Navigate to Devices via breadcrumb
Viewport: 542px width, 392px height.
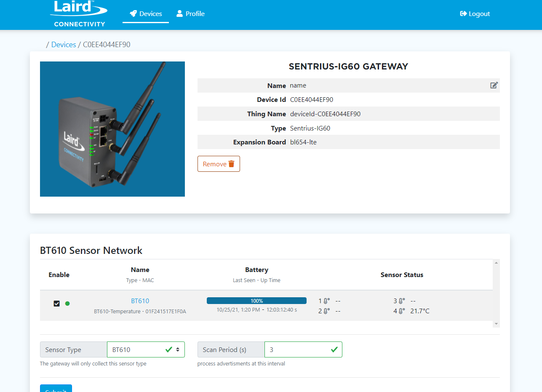coord(64,45)
